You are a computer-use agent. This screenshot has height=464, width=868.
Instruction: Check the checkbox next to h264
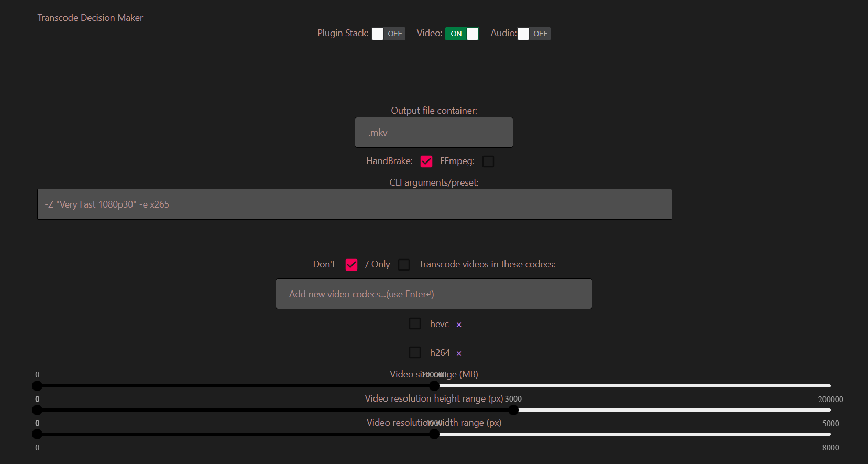tap(415, 352)
